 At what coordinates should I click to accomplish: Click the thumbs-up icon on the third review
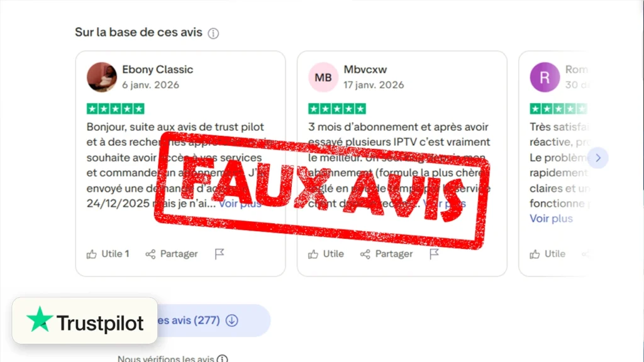click(535, 254)
